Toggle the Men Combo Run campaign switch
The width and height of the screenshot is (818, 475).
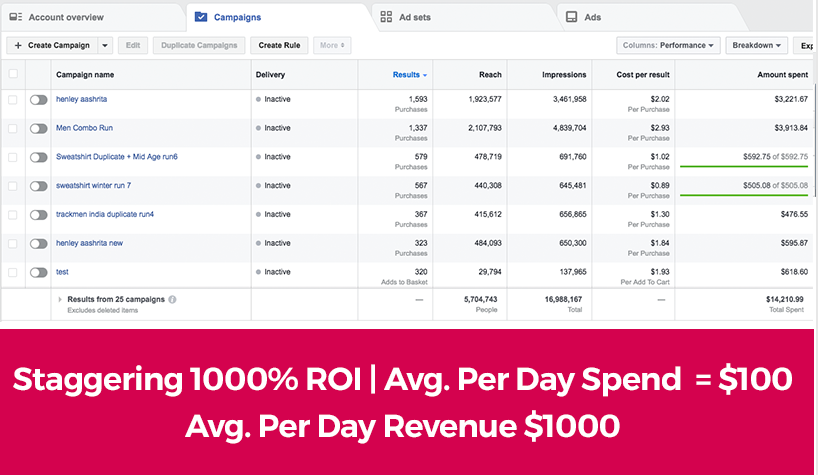click(39, 129)
